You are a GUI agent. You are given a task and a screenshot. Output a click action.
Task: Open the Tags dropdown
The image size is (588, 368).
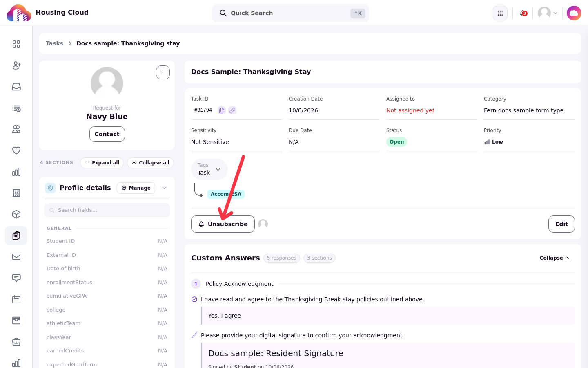[x=209, y=169]
